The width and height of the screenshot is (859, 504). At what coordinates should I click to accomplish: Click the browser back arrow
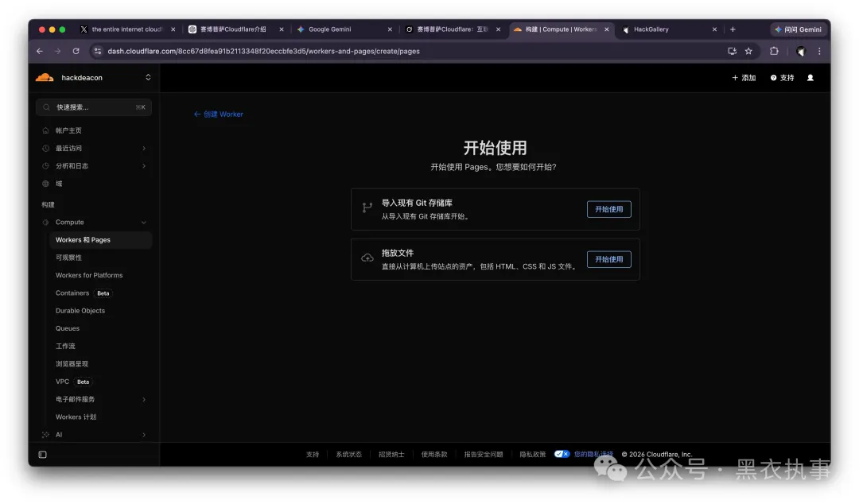40,51
